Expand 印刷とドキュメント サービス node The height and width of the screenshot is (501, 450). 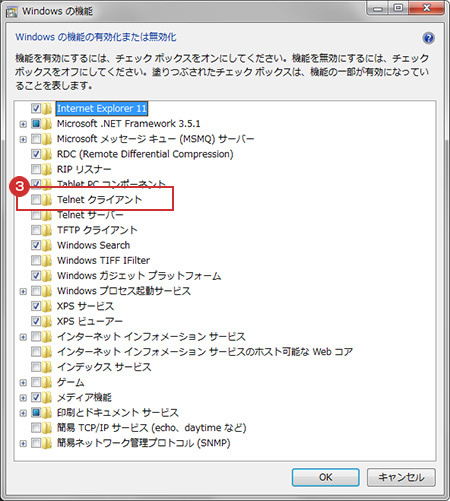click(23, 413)
